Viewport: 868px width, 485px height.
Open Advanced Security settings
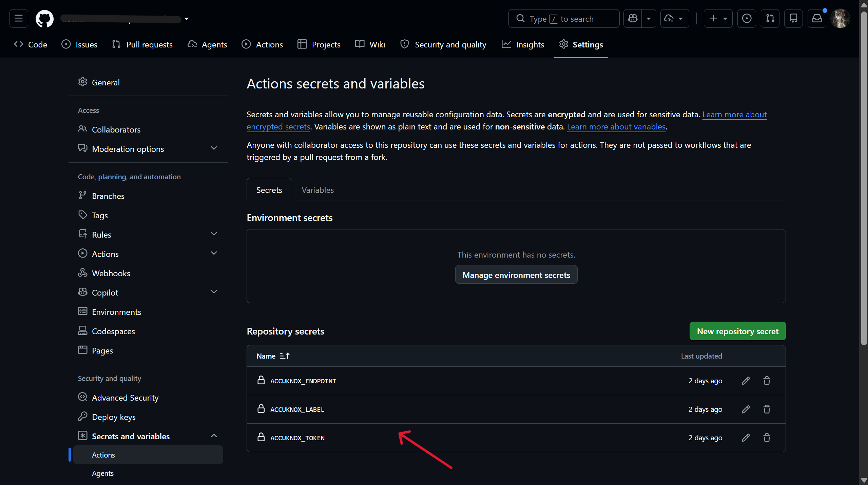coord(148,398)
